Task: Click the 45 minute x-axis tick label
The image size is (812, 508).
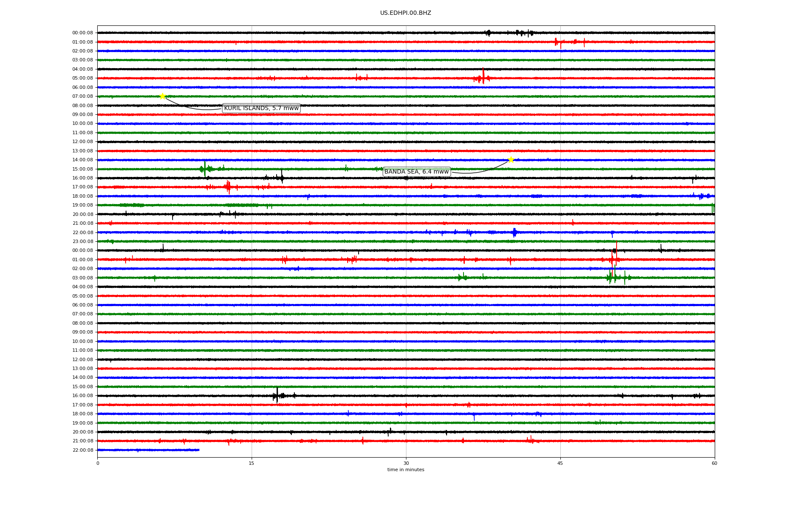Action: (x=560, y=463)
